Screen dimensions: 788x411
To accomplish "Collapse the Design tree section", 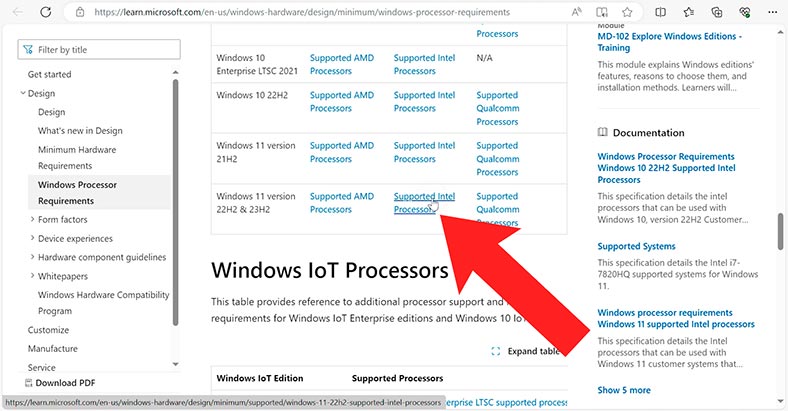I will pos(23,93).
